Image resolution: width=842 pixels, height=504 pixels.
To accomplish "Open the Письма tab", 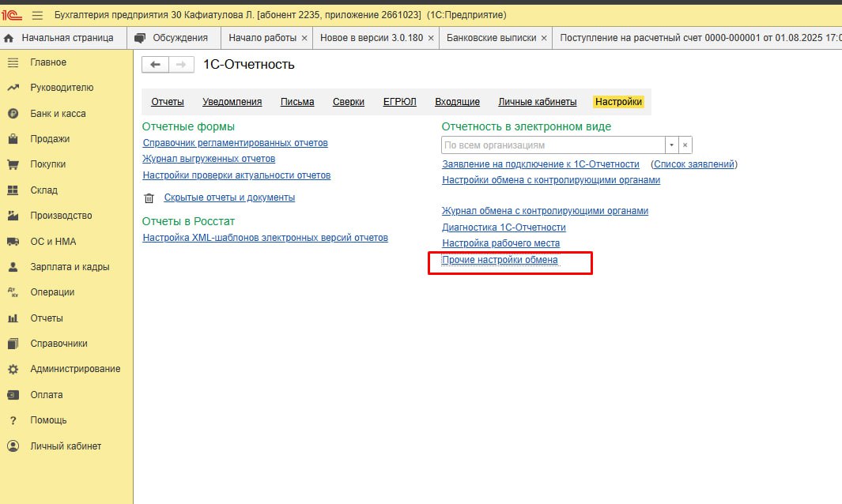I will pyautogui.click(x=297, y=102).
